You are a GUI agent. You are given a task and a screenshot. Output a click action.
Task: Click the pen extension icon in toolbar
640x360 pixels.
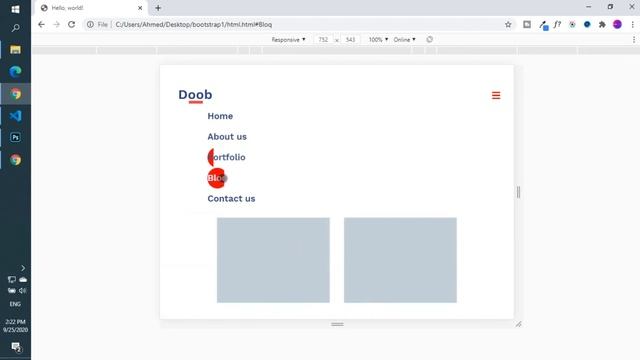543,25
